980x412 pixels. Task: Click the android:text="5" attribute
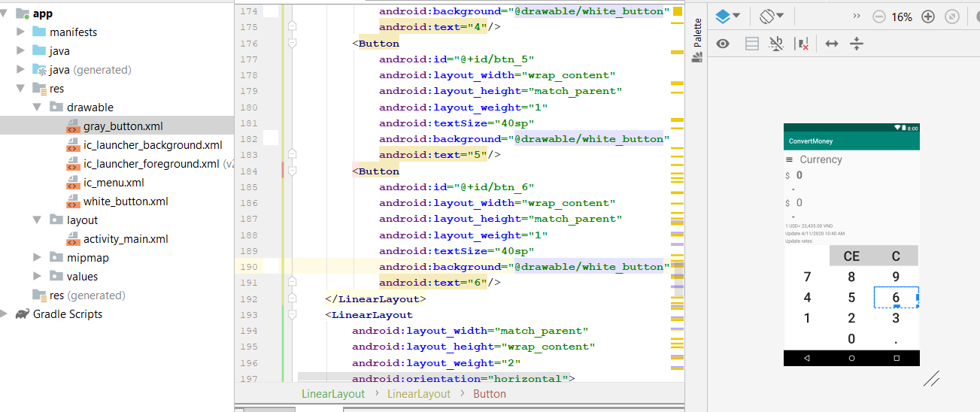click(433, 155)
